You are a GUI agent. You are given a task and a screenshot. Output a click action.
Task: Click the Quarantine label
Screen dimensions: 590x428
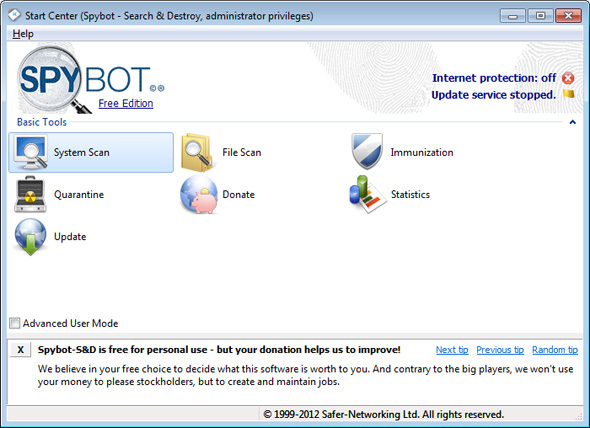point(79,195)
